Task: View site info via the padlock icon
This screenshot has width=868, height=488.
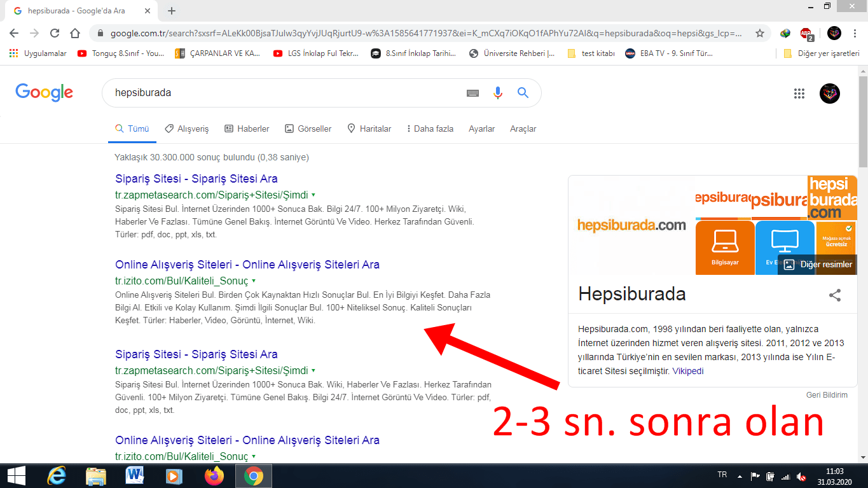Action: coord(100,33)
